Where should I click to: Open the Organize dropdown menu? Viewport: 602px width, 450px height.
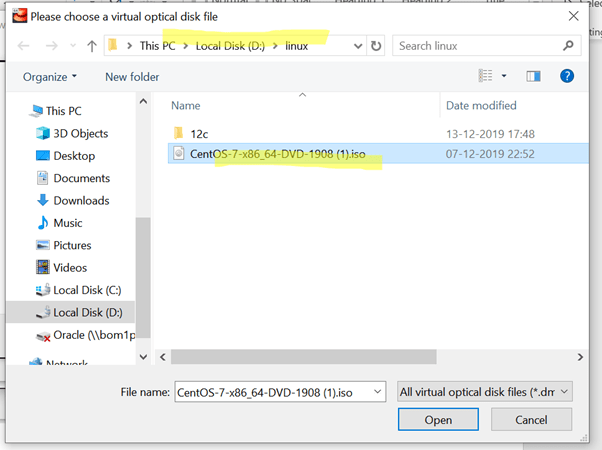tap(50, 77)
